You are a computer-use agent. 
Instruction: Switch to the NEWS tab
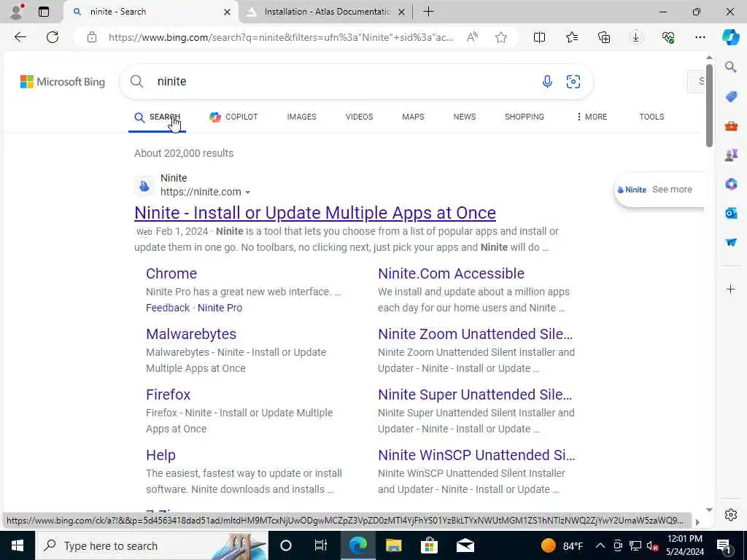465,117
